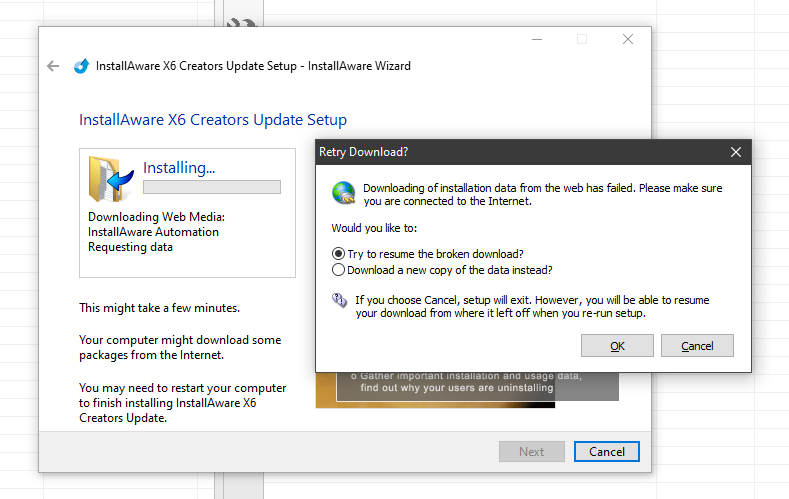This screenshot has height=499, width=789.
Task: Confirm the retry with the OK button
Action: click(x=617, y=346)
